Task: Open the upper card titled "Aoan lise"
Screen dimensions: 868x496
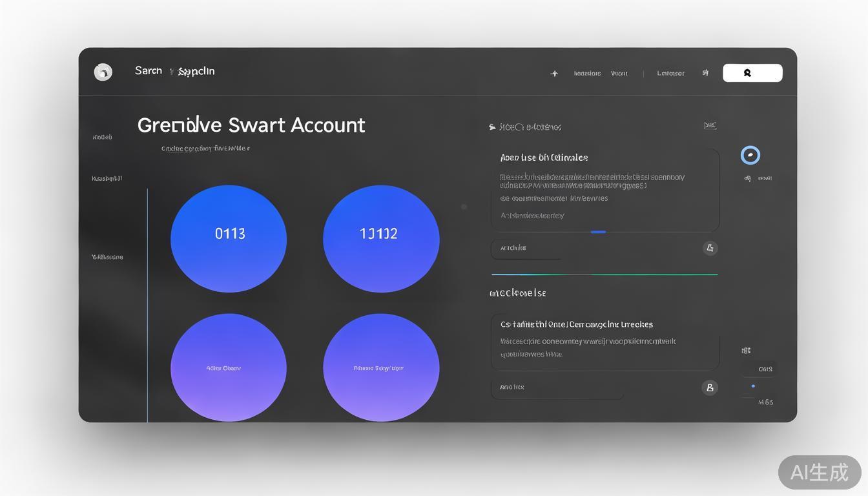Action: pos(604,189)
